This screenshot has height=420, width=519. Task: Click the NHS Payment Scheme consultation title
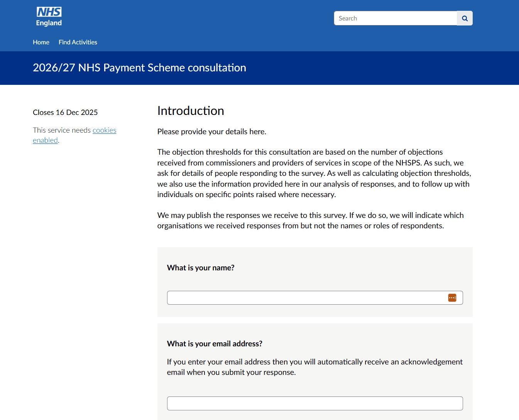139,68
